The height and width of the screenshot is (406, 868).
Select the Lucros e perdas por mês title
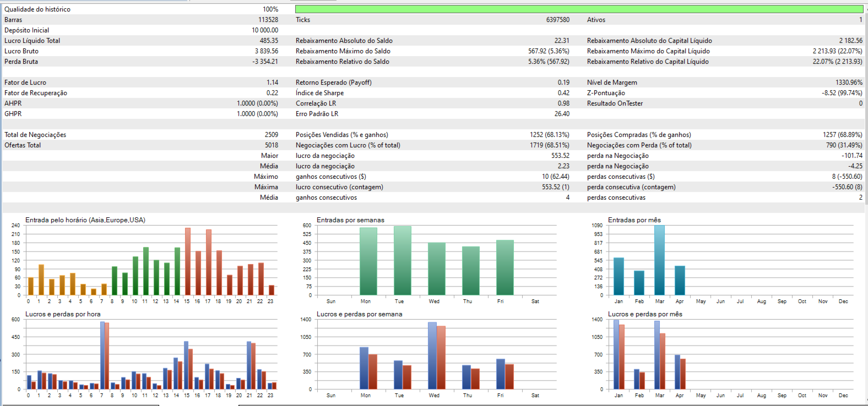click(x=645, y=314)
